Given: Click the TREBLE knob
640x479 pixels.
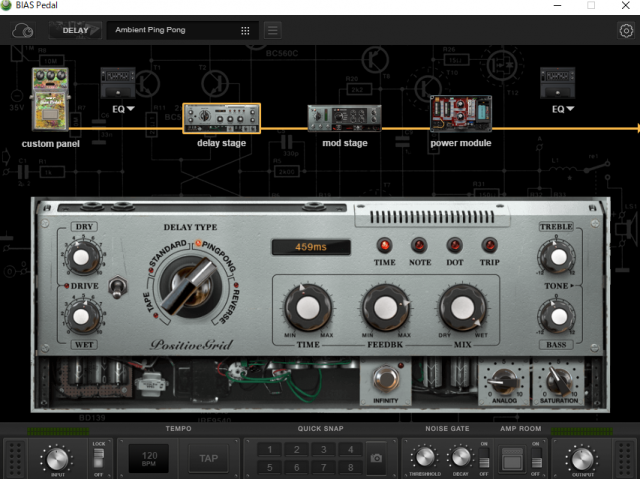Looking at the screenshot, I should (x=557, y=257).
